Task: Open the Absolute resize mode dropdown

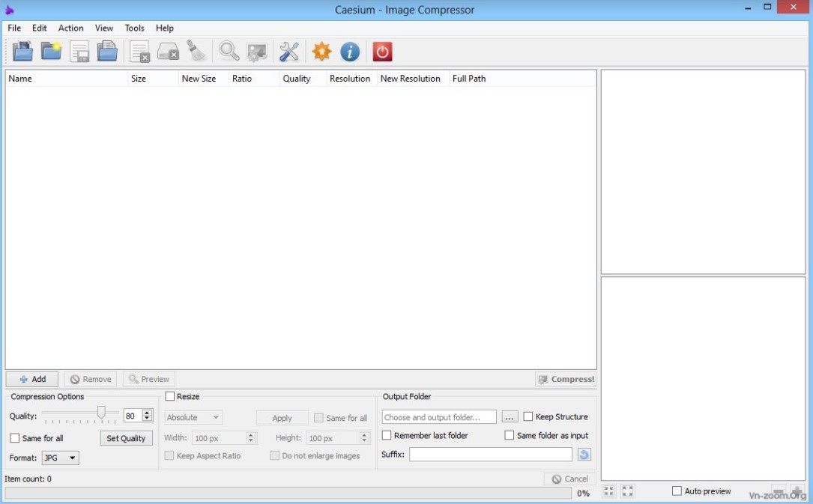Action: [193, 417]
